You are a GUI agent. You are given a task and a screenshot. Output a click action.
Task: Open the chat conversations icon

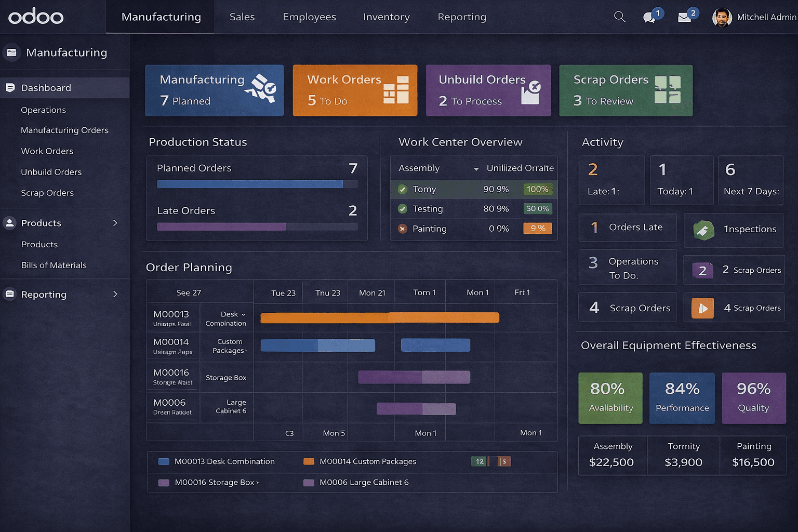[x=649, y=18]
